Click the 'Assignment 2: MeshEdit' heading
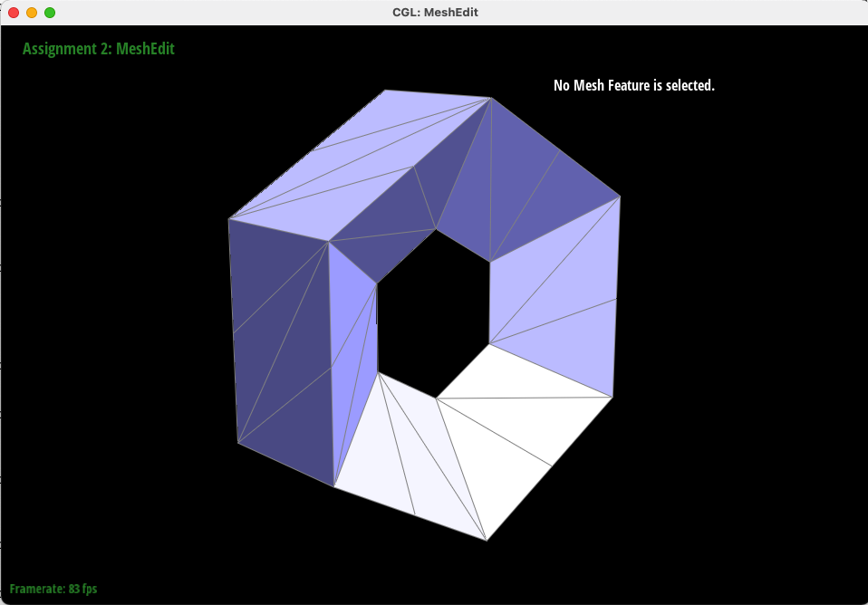868x605 pixels. [x=99, y=49]
